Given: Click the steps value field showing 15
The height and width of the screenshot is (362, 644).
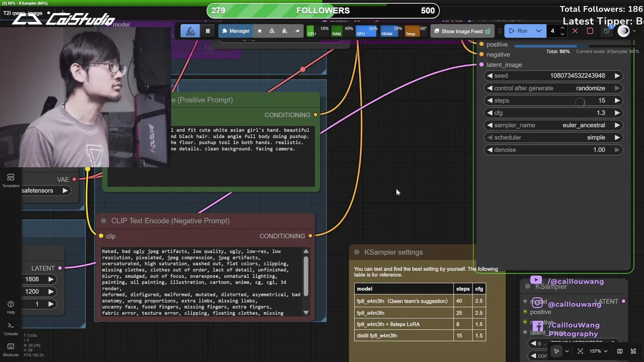Looking at the screenshot, I should pyautogui.click(x=553, y=101).
